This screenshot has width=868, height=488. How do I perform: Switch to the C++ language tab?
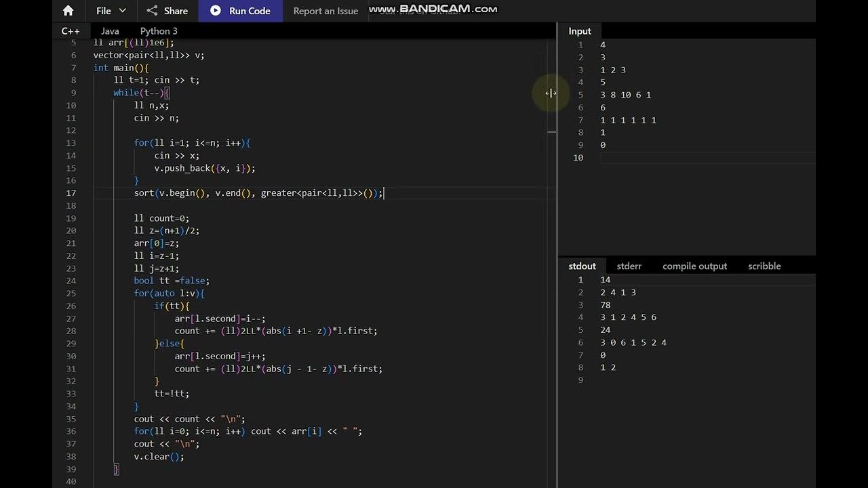[71, 31]
